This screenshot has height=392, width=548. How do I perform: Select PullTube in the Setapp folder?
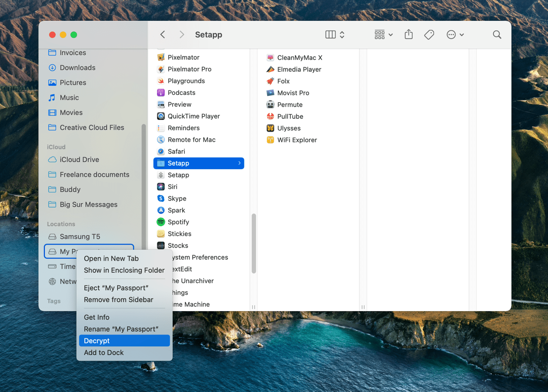[x=290, y=117]
